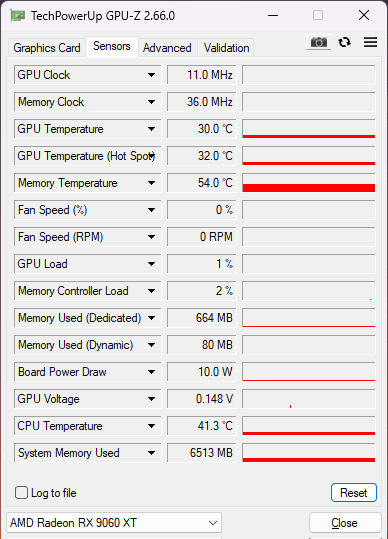The width and height of the screenshot is (388, 539).
Task: Click the Memory Temperature red graph bar
Action: pyautogui.click(x=309, y=188)
